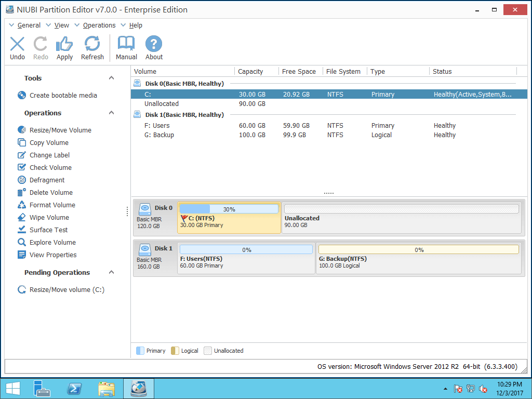Click the Disk 0 drive icon in disk map

pyautogui.click(x=145, y=209)
